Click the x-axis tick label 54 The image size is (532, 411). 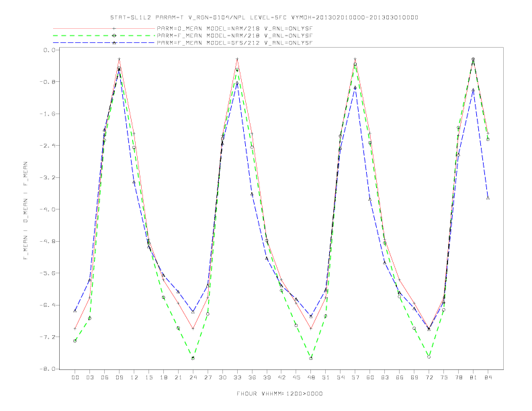(x=341, y=377)
